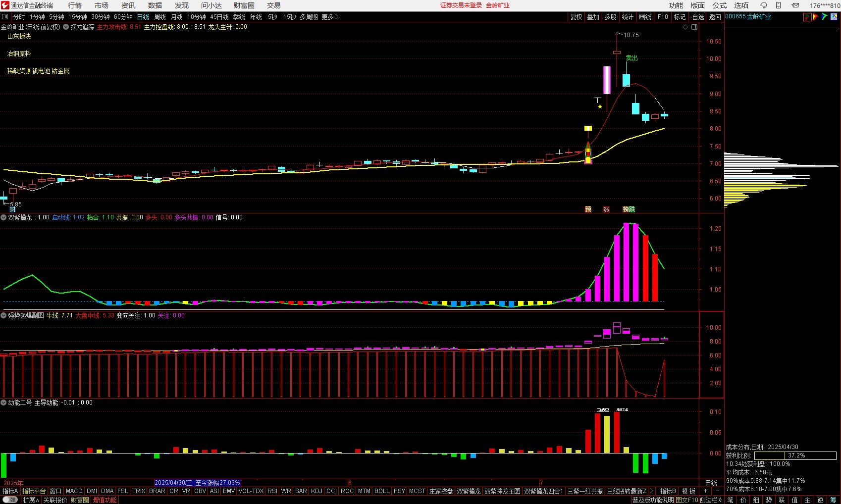
Task: Toggle 统计 statistics option
Action: point(628,17)
